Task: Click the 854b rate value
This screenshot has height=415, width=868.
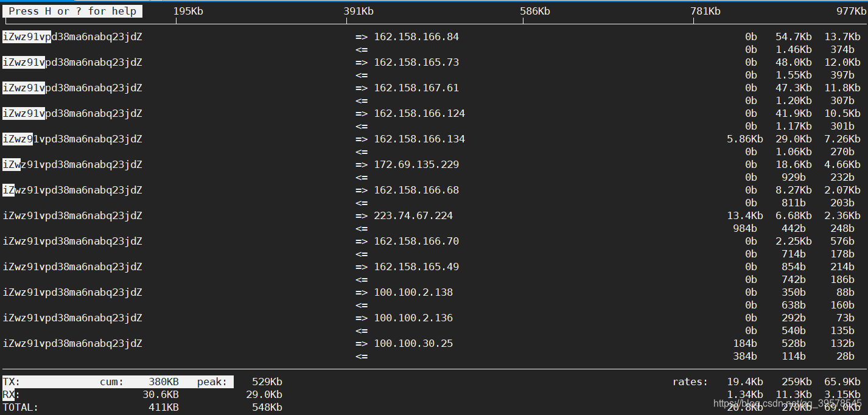Action: pos(794,267)
